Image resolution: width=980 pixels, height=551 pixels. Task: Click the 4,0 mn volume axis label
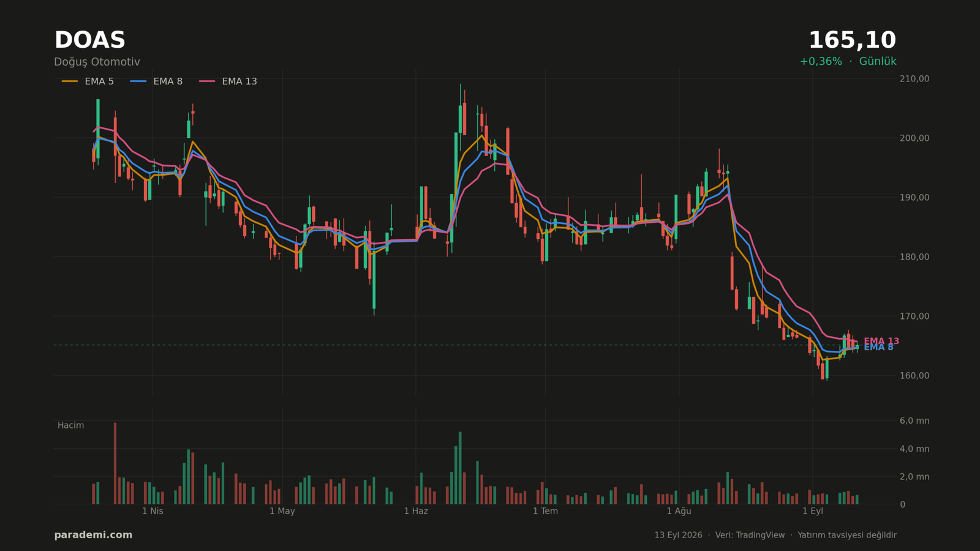[x=914, y=449]
